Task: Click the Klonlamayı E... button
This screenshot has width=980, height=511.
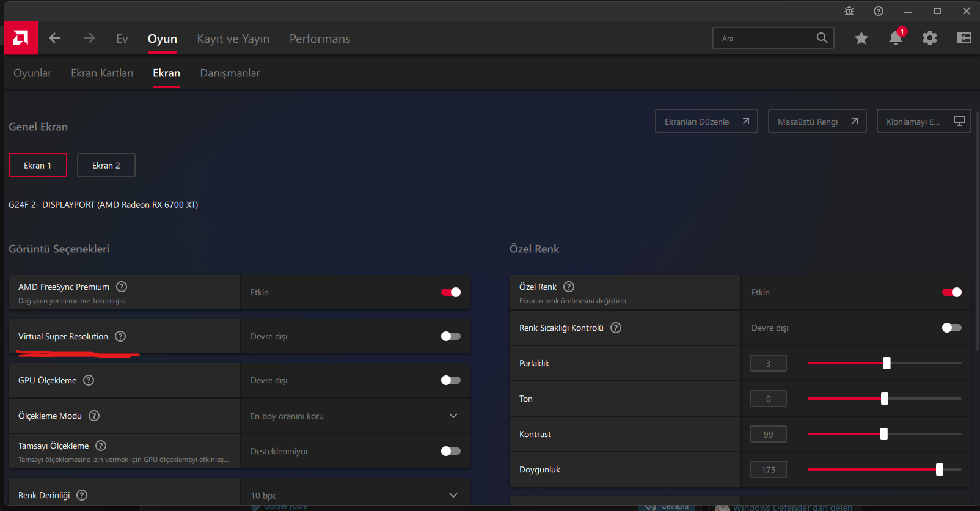Action: (924, 121)
